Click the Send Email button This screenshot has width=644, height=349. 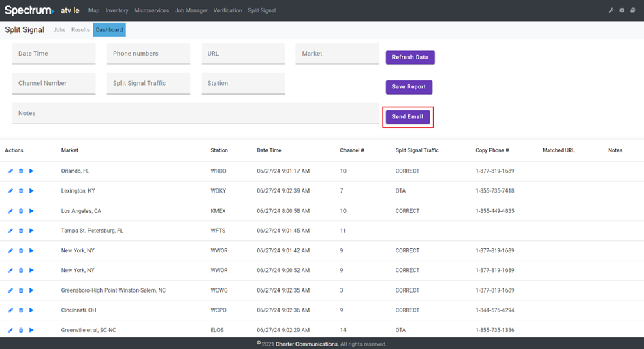(x=407, y=117)
